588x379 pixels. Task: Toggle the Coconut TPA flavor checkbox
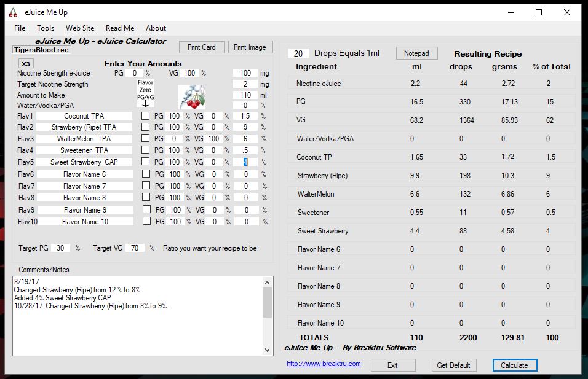click(146, 115)
